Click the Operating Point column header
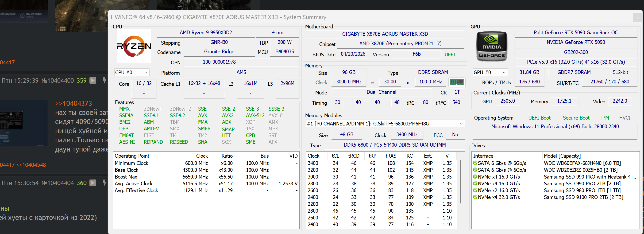Viewport: 644px width, 234px height. [x=142, y=156]
